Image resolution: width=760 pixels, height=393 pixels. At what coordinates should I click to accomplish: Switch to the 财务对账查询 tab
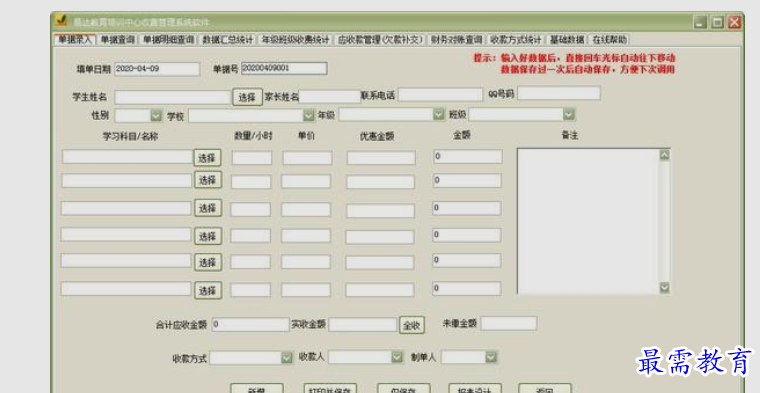pos(456,40)
